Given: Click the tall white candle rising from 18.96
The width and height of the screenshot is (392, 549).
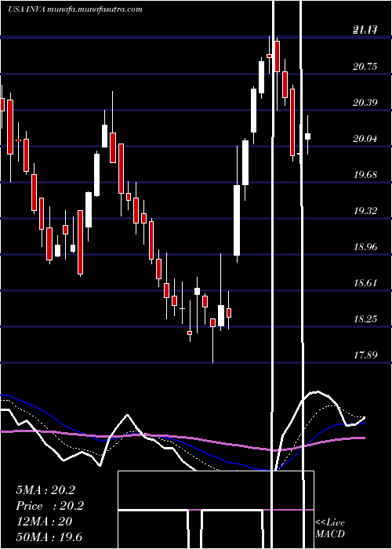Looking at the screenshot, I should (237, 220).
